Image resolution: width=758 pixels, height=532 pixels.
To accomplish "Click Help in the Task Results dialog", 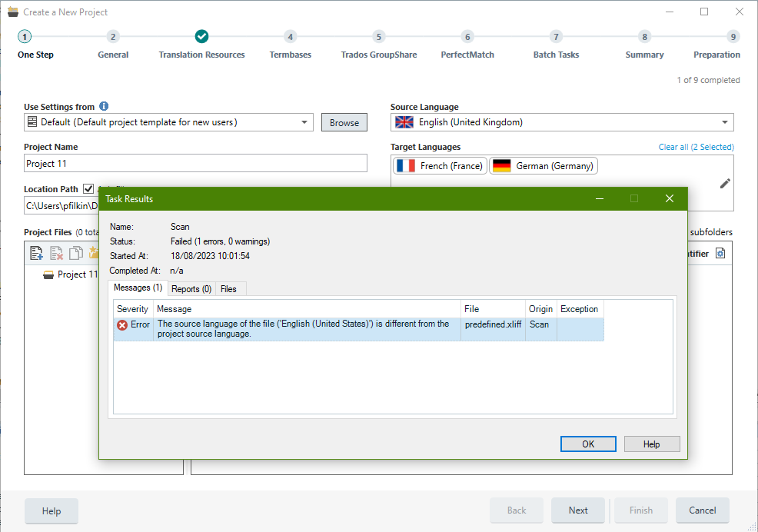I will (x=652, y=444).
